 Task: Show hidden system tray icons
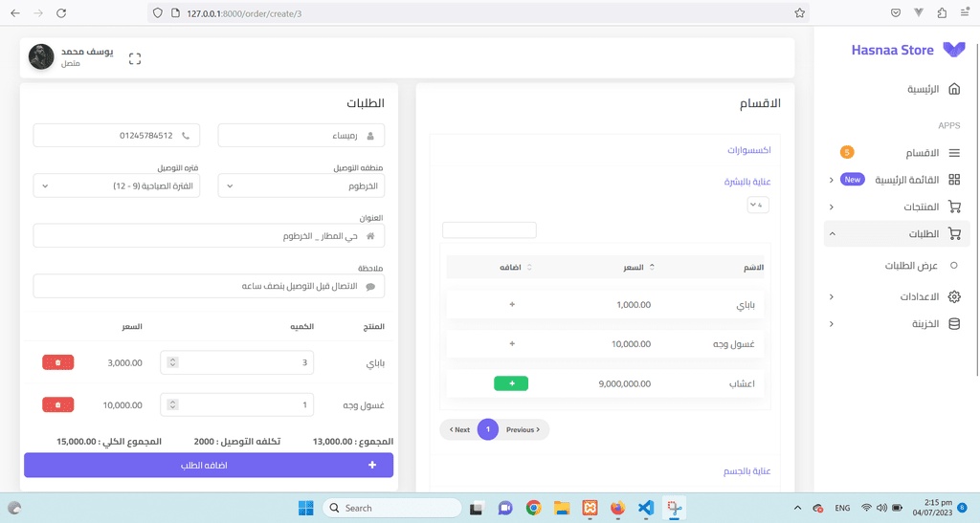pyautogui.click(x=797, y=508)
